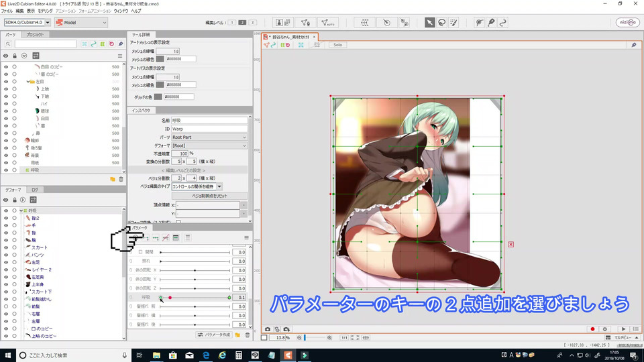The image size is (644, 362).
Task: Click the 1:1 zoom reset button
Action: tap(344, 338)
